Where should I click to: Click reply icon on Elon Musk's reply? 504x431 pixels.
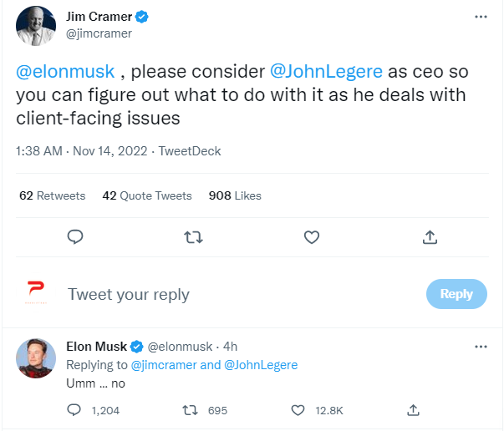[x=74, y=410]
